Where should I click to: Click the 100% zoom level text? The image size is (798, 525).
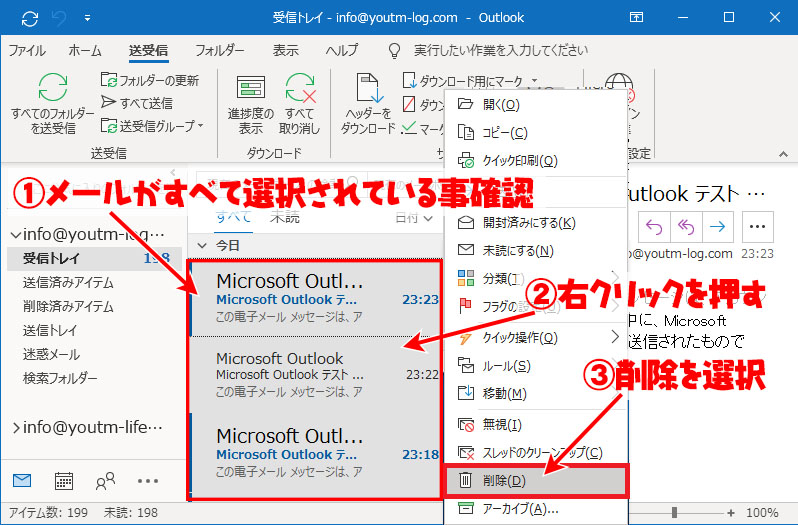click(762, 512)
